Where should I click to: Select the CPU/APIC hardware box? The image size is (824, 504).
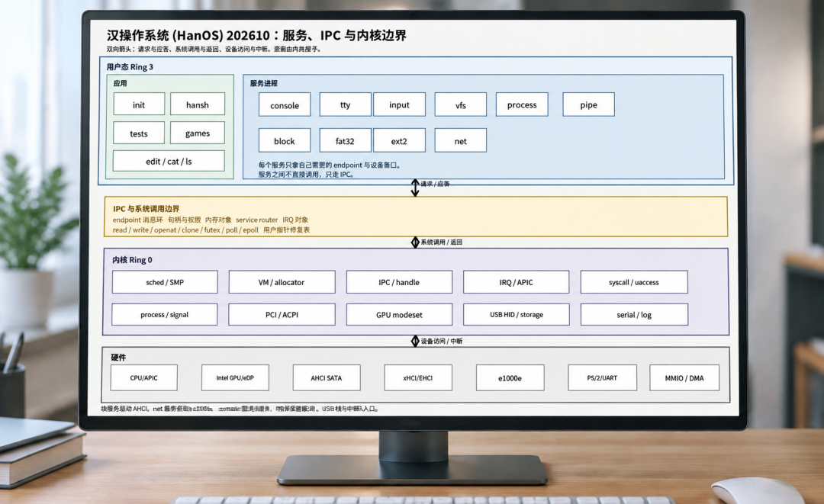(144, 377)
